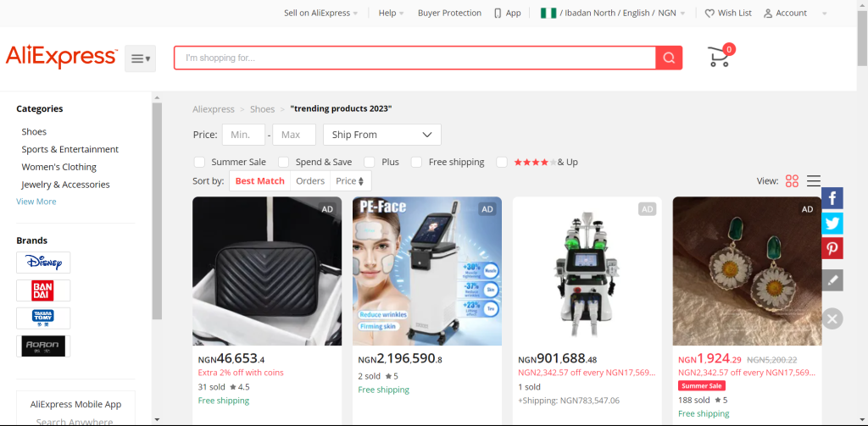Click the NGN901,688.48 price
This screenshot has width=868, height=426.
pos(558,359)
